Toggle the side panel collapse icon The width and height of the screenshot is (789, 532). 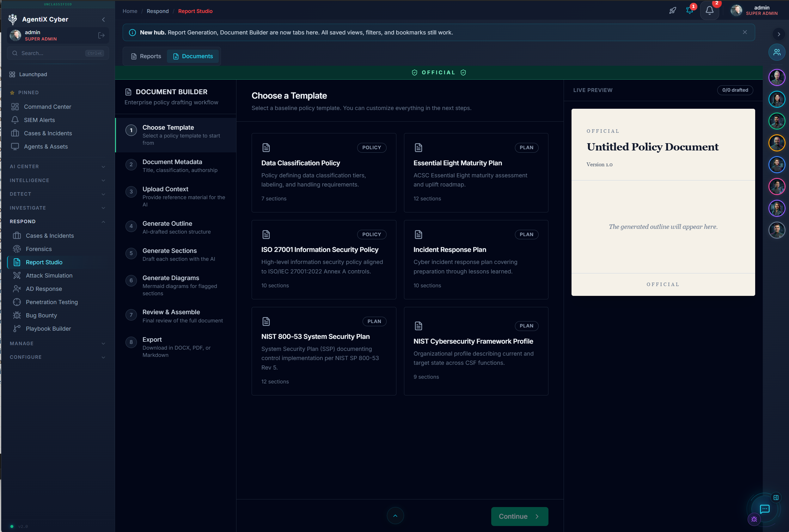tap(776, 498)
